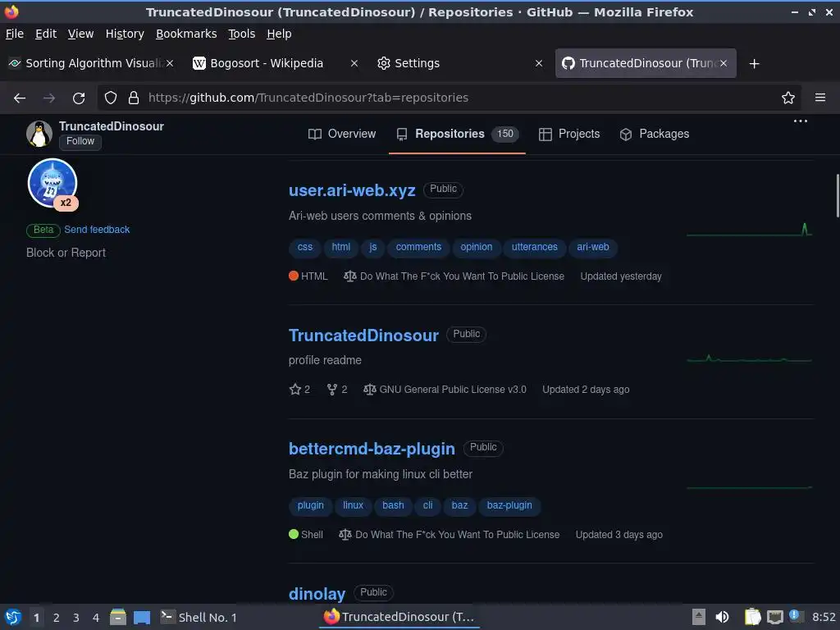Switch to the Sorting Algorithm Visualizer tab
This screenshot has height=630, width=840.
(x=90, y=64)
